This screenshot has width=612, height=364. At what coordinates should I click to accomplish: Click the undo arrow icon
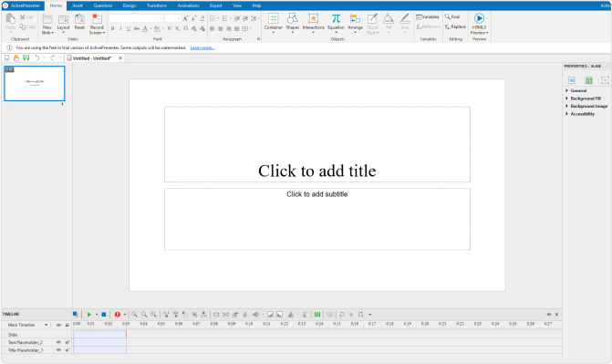(x=37, y=57)
